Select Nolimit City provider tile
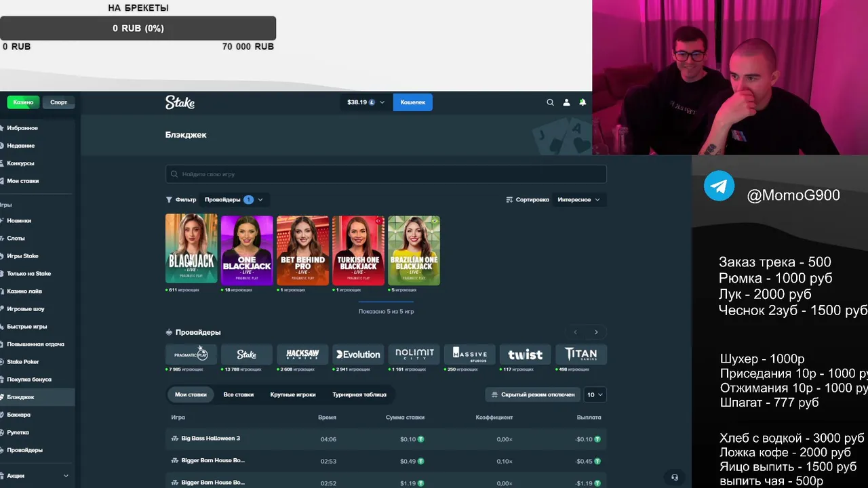This screenshot has height=488, width=868. tap(414, 354)
